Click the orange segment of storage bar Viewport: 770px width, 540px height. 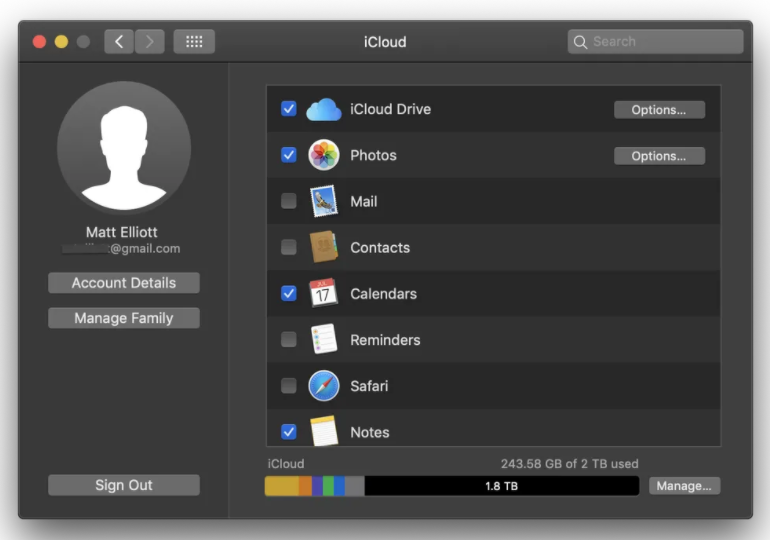pyautogui.click(x=305, y=486)
